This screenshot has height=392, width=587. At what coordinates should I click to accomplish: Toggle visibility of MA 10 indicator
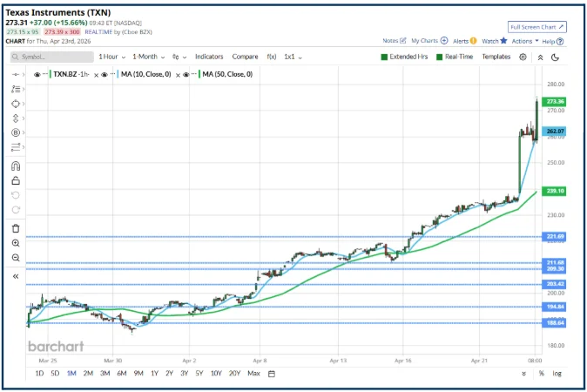[x=105, y=75]
